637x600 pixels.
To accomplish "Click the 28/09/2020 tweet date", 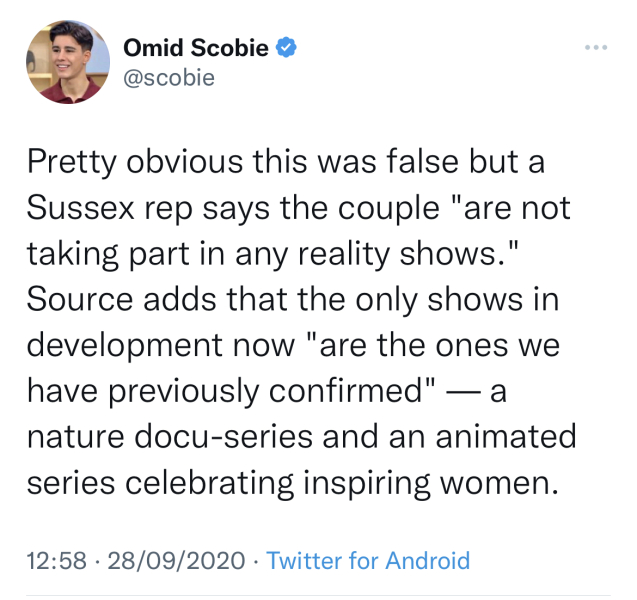I will (176, 560).
